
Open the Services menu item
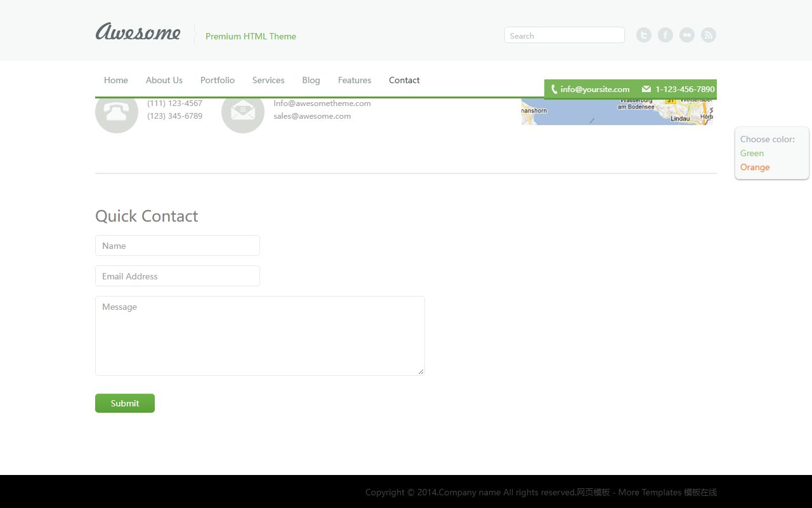point(268,80)
